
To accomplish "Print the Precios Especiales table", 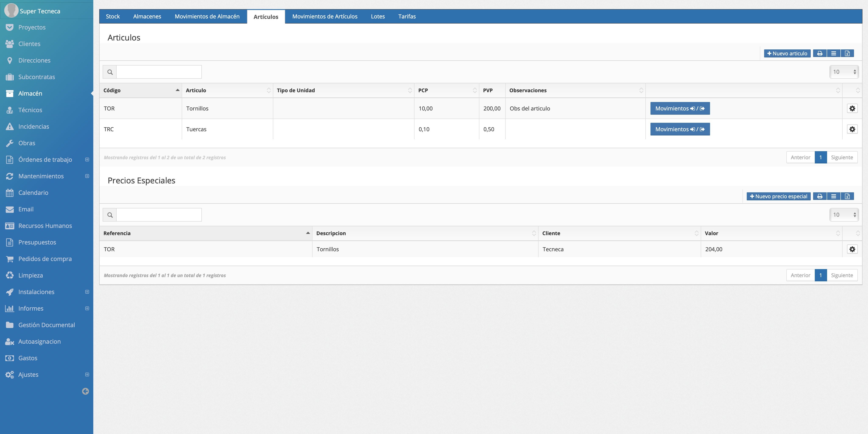I will 819,196.
